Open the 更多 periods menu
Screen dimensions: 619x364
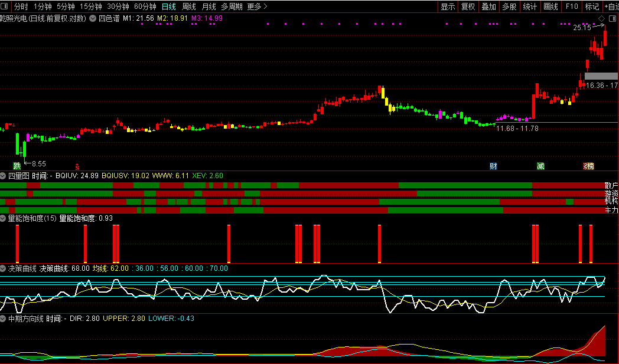pyautogui.click(x=257, y=6)
